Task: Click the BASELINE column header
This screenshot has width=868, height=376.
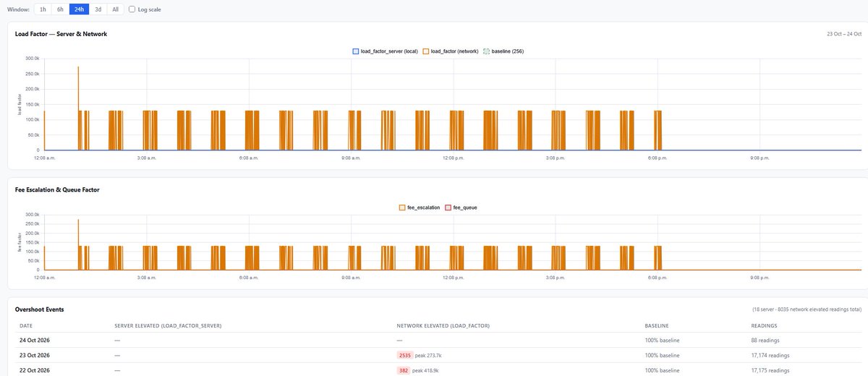Action: 657,325
